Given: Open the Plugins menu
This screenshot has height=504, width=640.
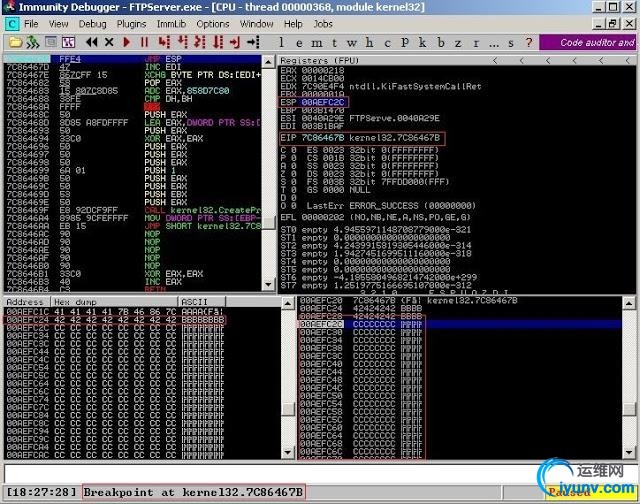Looking at the screenshot, I should 131,24.
